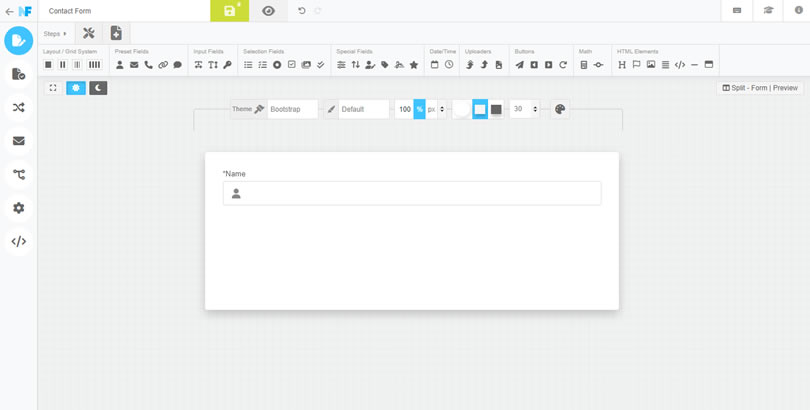Screen dimensions: 810x410
Task: Set width unit to px
Action: coord(431,109)
